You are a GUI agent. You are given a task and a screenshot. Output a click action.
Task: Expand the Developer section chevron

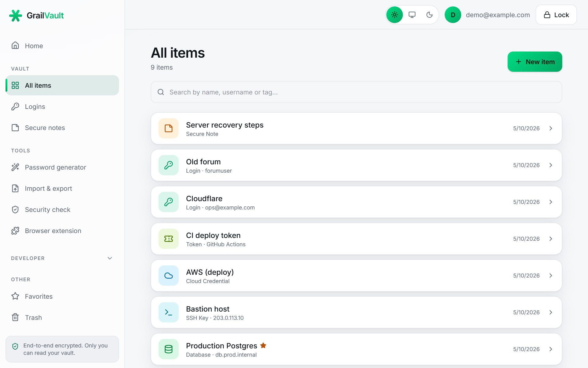110,258
